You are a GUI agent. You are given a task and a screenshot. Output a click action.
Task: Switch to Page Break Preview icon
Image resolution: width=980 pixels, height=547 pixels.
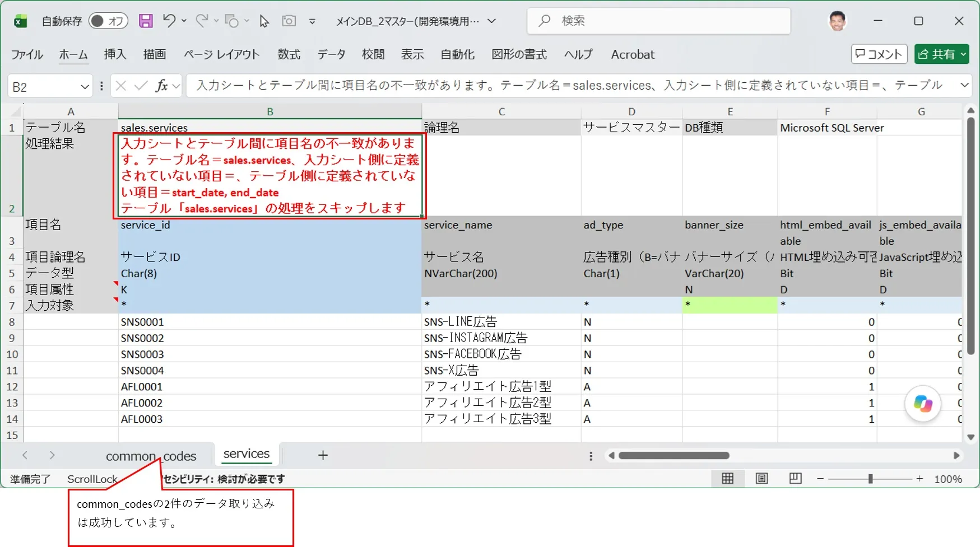coord(795,479)
